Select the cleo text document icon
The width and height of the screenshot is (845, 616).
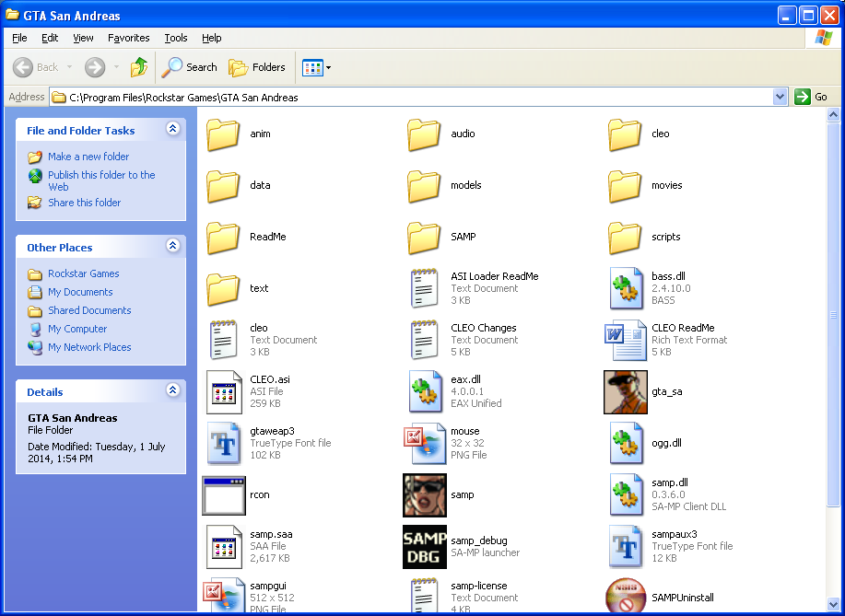[223, 340]
